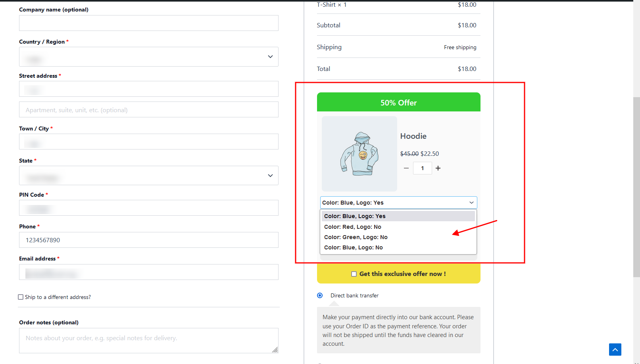
Task: Increase hoodie quantity with plus icon
Action: click(x=438, y=168)
